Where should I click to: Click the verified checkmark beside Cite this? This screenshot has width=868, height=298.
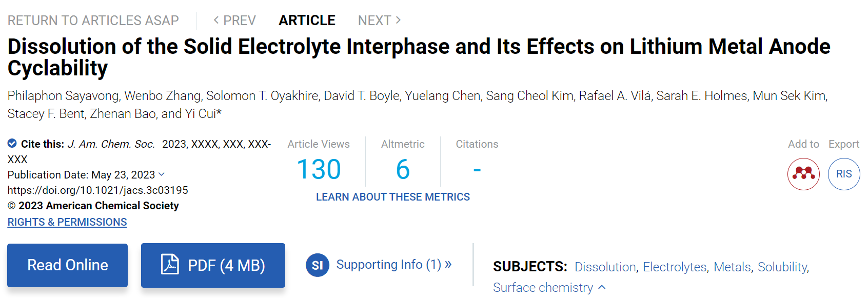[x=12, y=143]
